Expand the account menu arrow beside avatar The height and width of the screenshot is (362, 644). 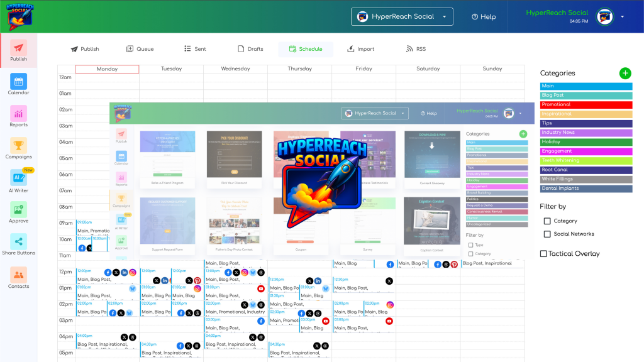622,17
